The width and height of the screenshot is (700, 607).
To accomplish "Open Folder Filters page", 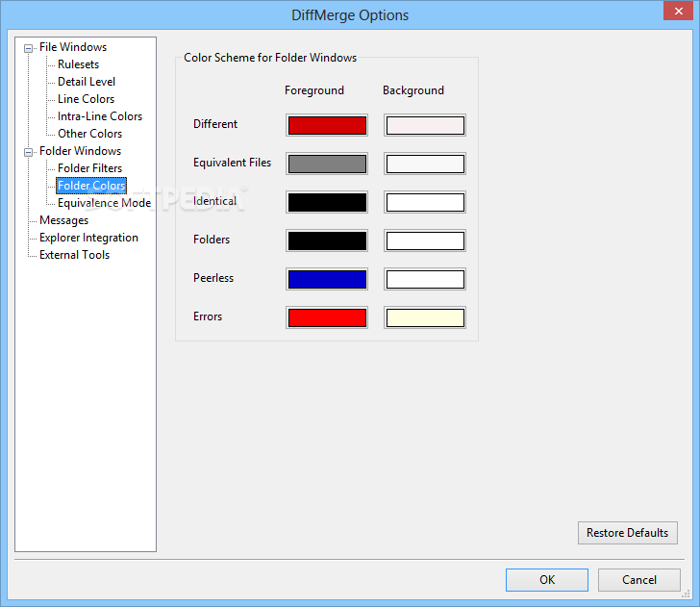I will [x=89, y=168].
